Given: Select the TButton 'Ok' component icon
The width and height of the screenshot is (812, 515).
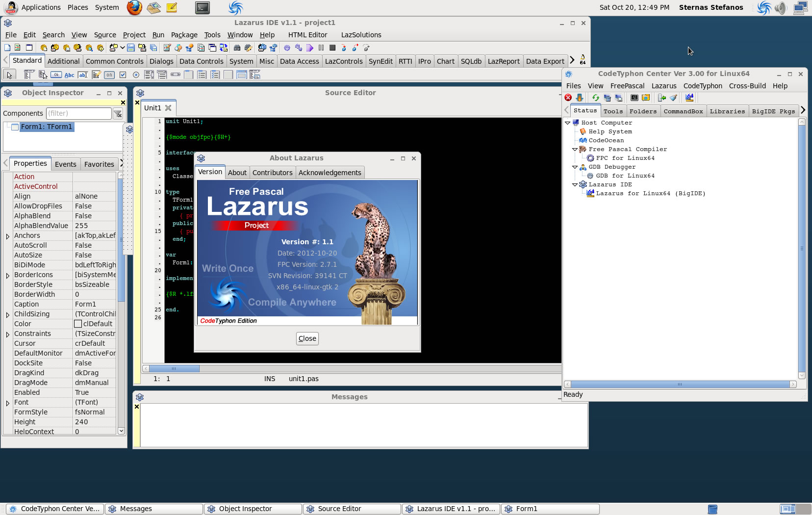Looking at the screenshot, I should 56,75.
